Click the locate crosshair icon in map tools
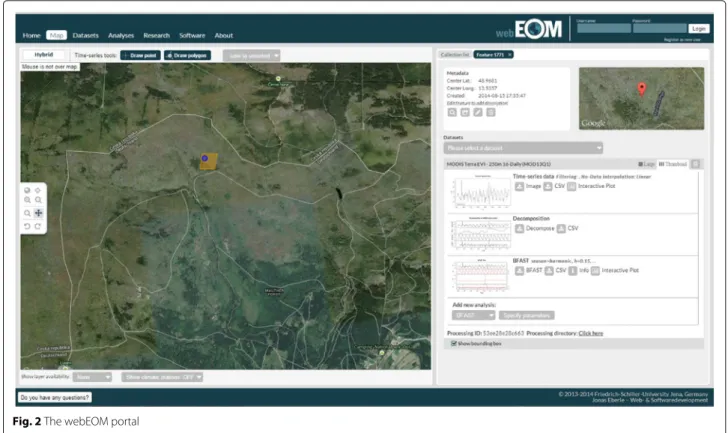This screenshot has width=728, height=433. [x=38, y=190]
